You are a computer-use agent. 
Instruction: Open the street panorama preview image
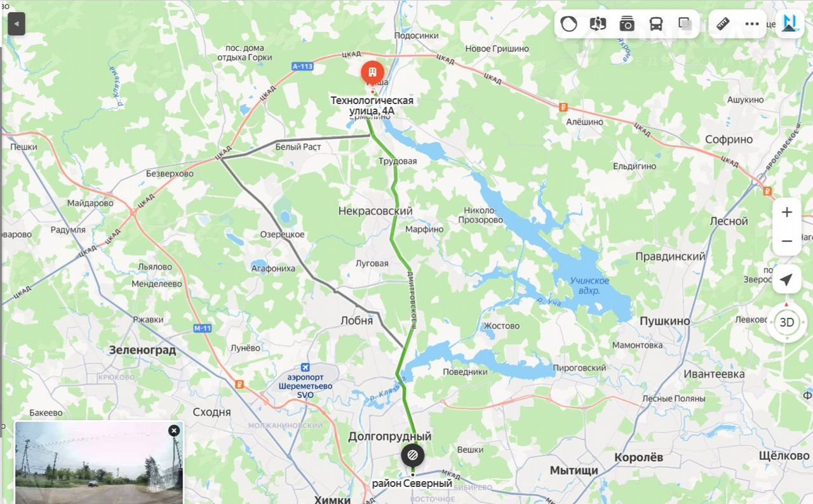coord(98,463)
